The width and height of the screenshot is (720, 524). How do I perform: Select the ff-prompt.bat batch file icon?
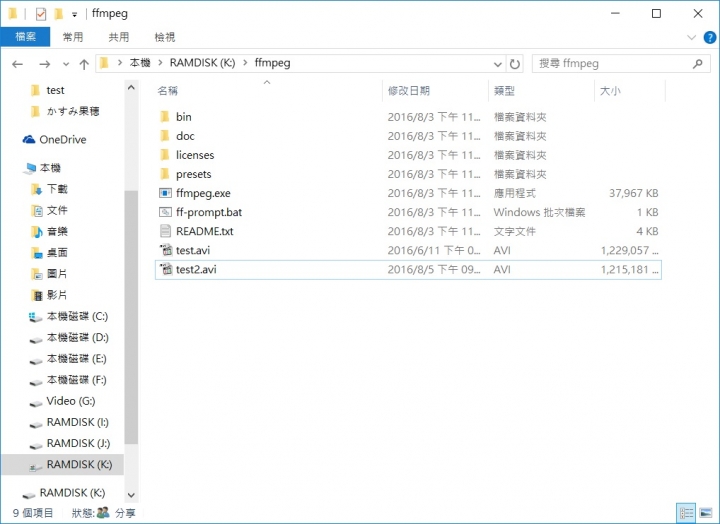pyautogui.click(x=165, y=212)
